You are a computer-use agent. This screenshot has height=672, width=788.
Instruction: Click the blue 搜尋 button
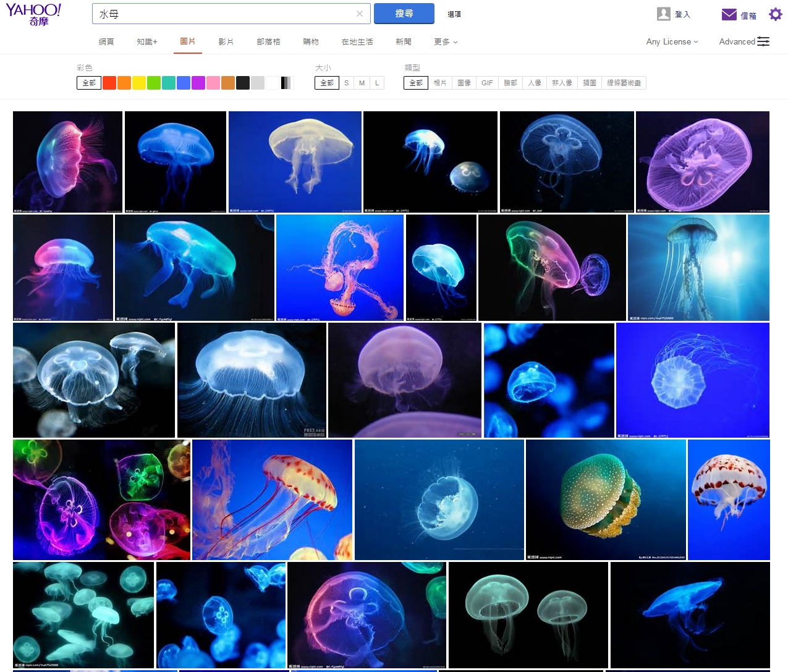click(404, 14)
